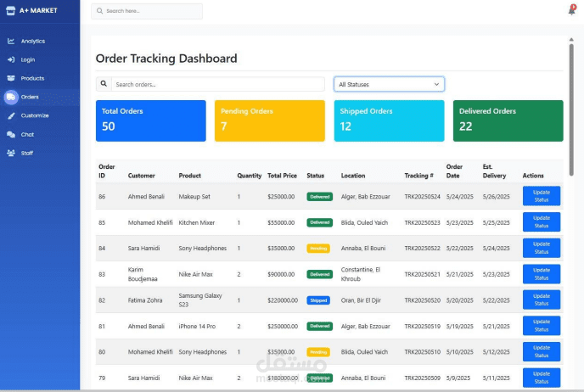584x392 pixels.
Task: Click the Delivered Orders green card
Action: point(508,120)
